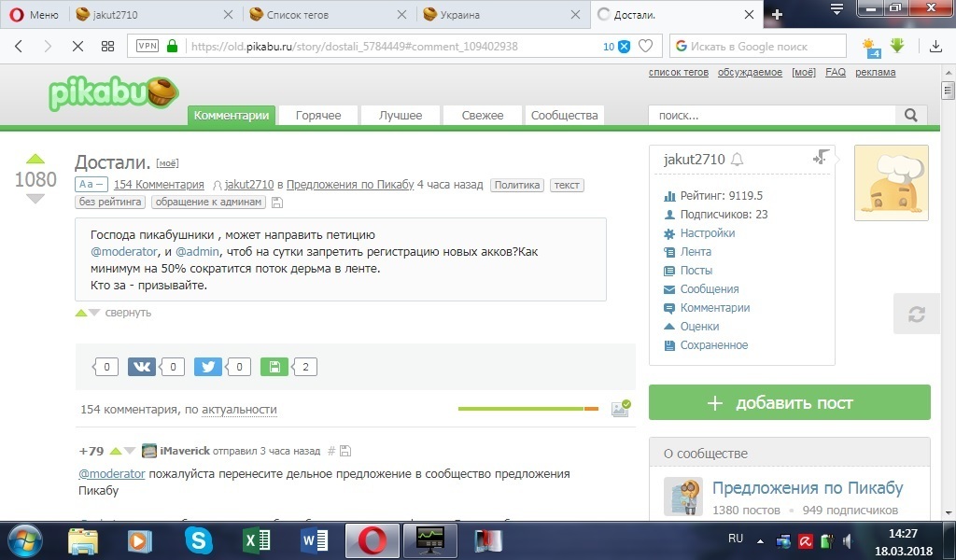Open the Opera tab list menu arrow
The height and width of the screenshot is (560, 956).
tap(836, 11)
